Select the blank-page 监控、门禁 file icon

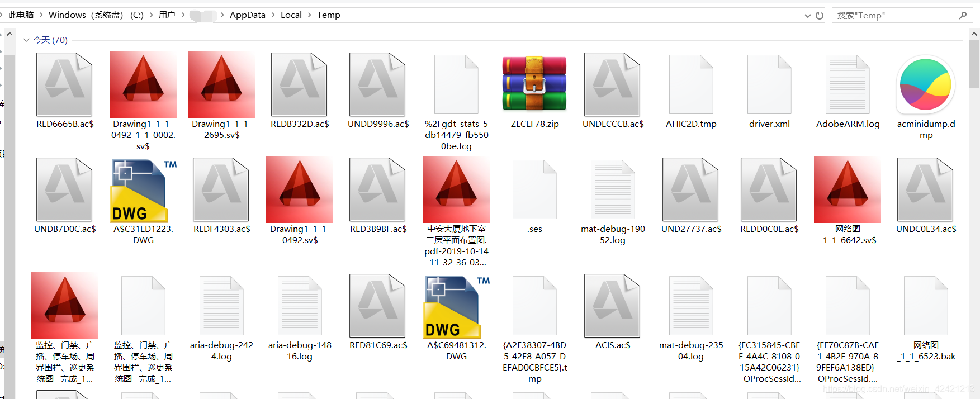(143, 306)
